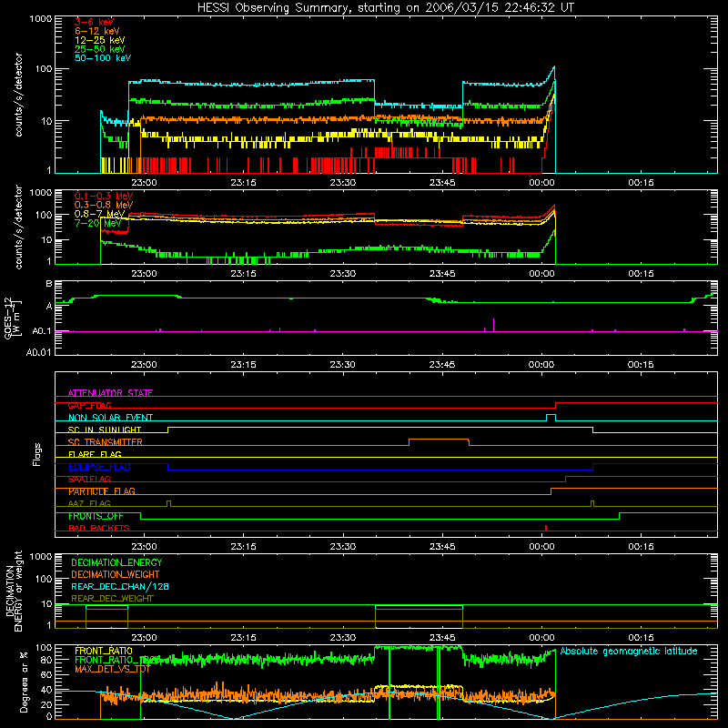Click the 0.3-0.8 MeV legend entry
This screenshot has width=728, height=728.
(x=104, y=205)
